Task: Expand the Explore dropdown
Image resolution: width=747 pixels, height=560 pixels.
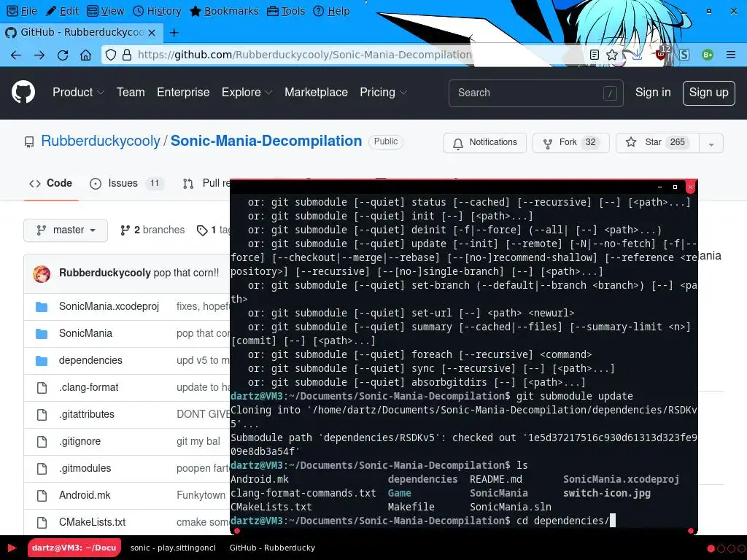Action: 247,93
